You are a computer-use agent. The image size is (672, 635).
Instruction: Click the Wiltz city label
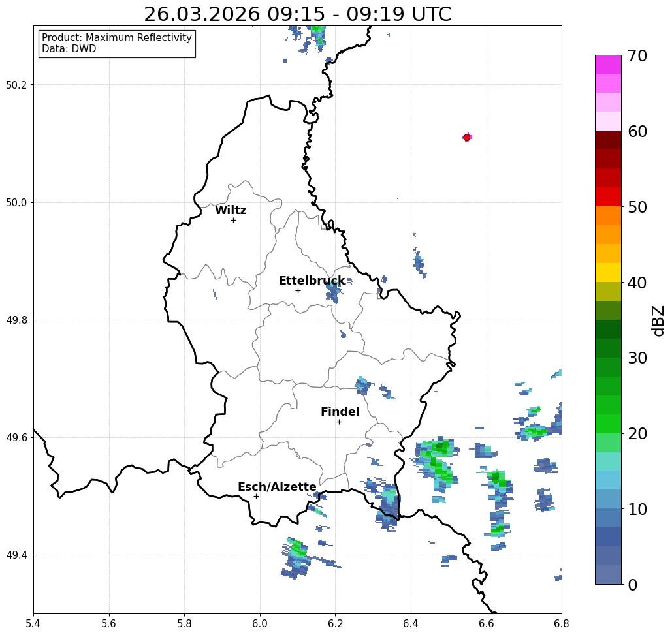point(231,210)
